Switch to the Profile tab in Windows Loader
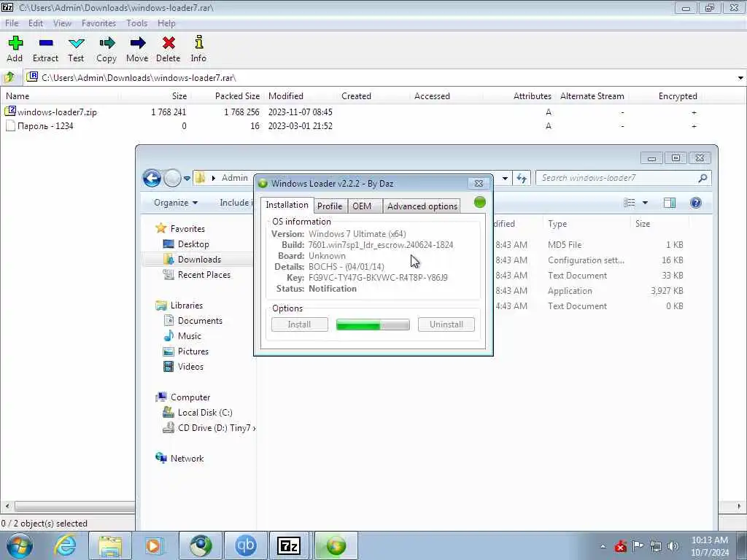Viewport: 747px width, 560px height. (x=330, y=206)
